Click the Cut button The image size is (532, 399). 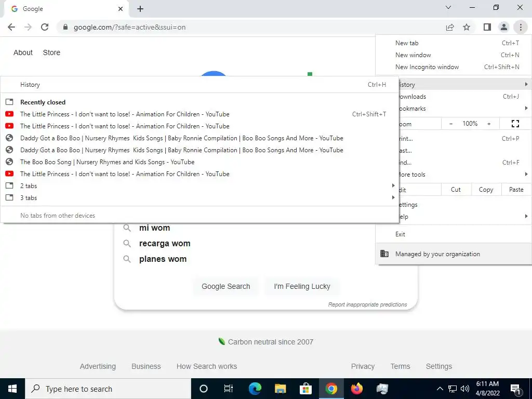coord(456,190)
